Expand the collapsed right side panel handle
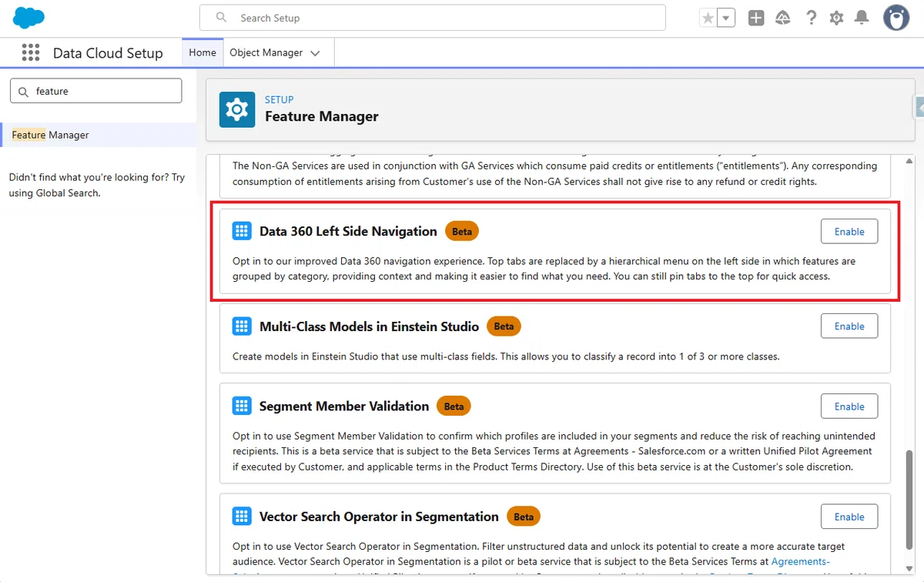Screen dimensions: 924x582 click(919, 108)
